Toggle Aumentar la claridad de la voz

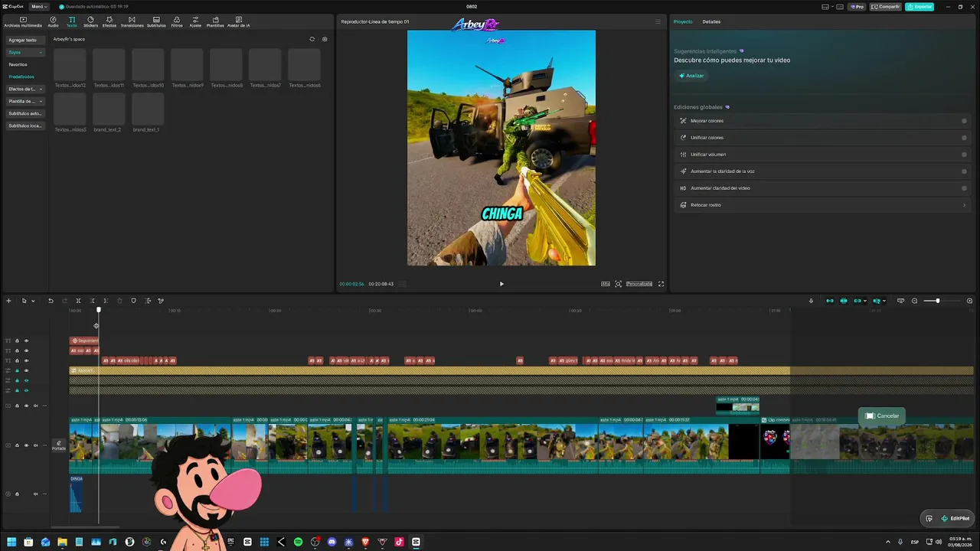pos(964,171)
